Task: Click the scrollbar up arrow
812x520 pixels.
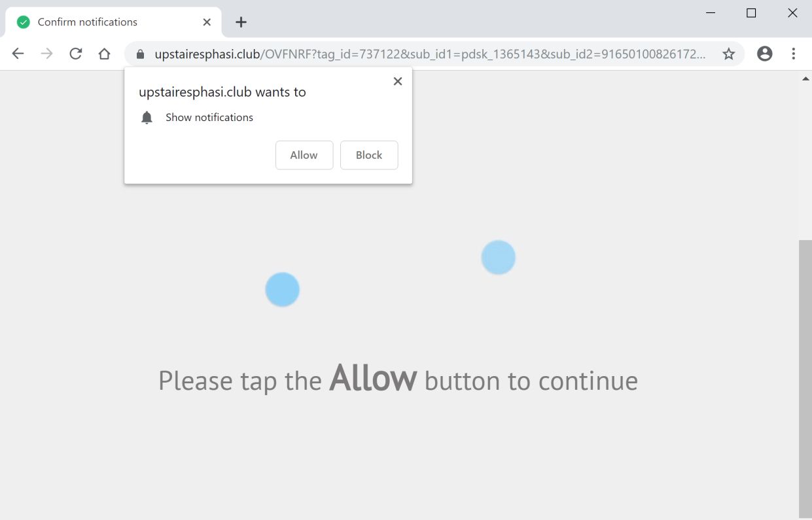Action: (805, 78)
